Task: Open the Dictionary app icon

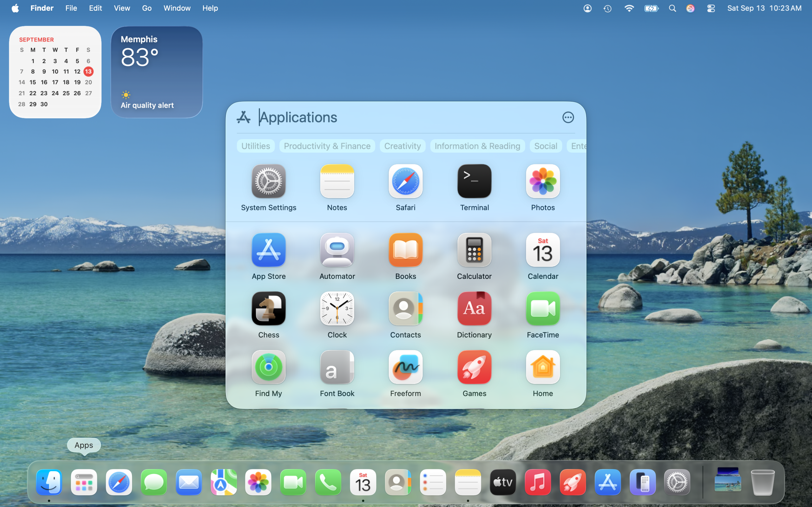Action: point(474,309)
